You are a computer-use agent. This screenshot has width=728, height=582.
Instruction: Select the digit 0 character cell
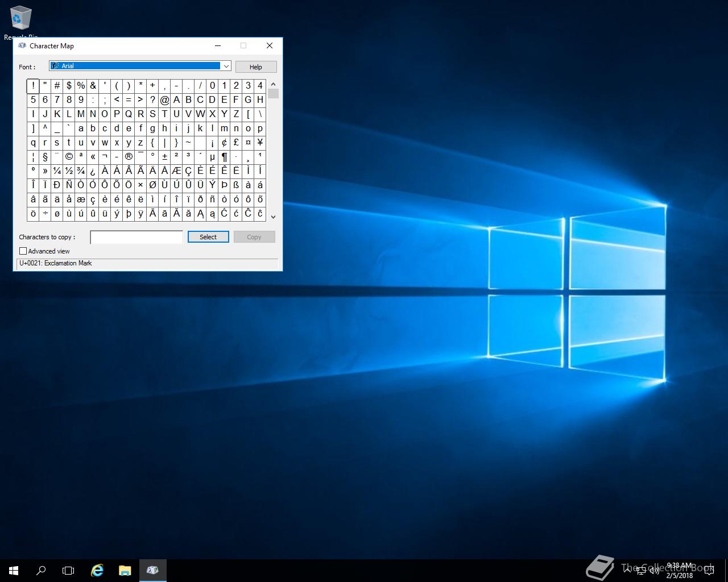tap(212, 86)
